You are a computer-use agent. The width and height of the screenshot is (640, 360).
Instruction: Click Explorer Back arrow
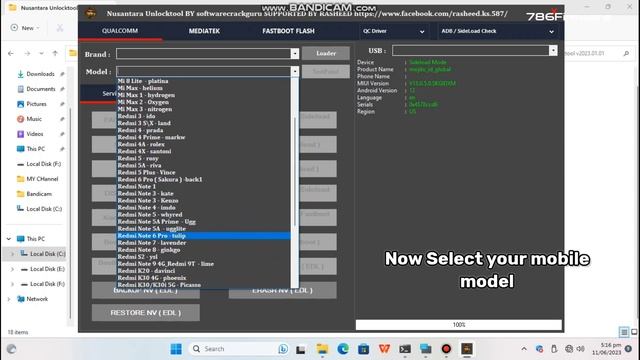click(11, 53)
